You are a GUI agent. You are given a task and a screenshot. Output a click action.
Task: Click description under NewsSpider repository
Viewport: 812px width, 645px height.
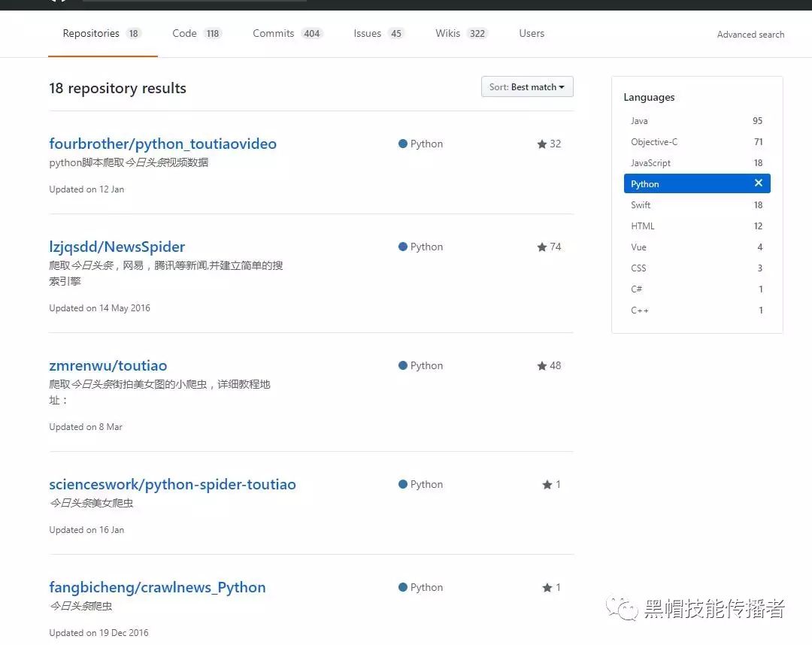pos(165,274)
